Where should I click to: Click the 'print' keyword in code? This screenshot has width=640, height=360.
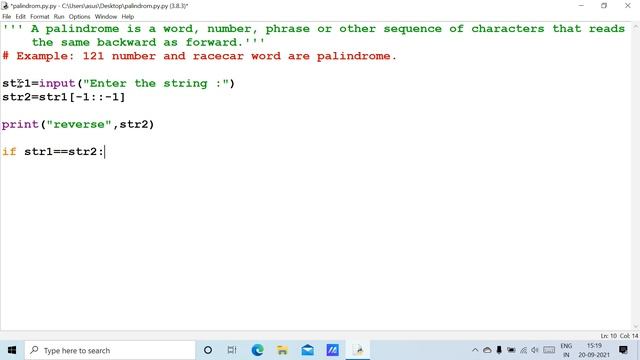pos(20,124)
